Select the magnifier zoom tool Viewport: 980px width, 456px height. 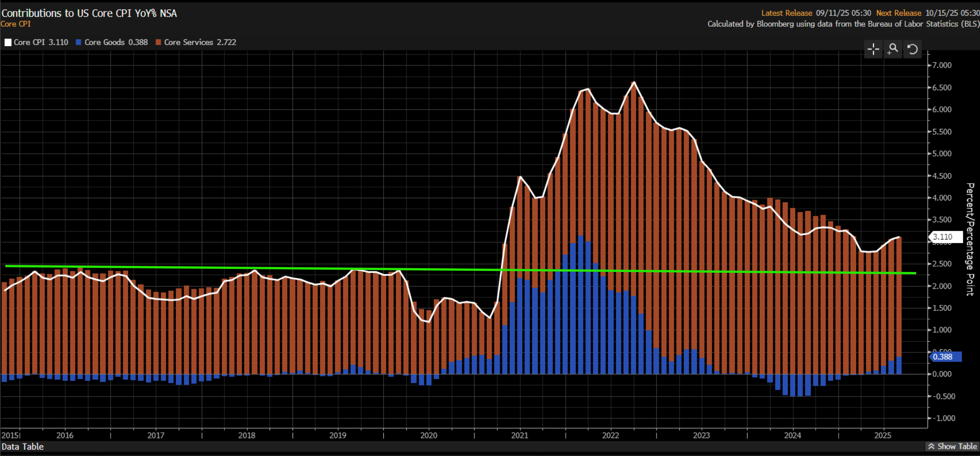pos(893,49)
